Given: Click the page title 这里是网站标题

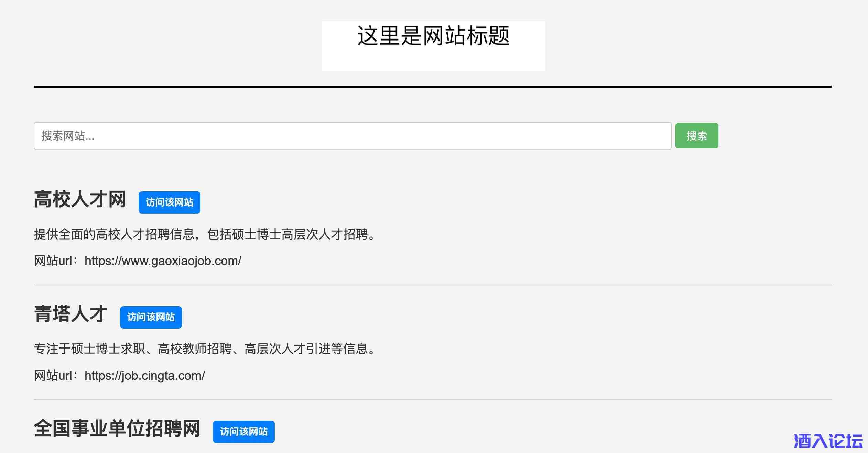Looking at the screenshot, I should 433,36.
